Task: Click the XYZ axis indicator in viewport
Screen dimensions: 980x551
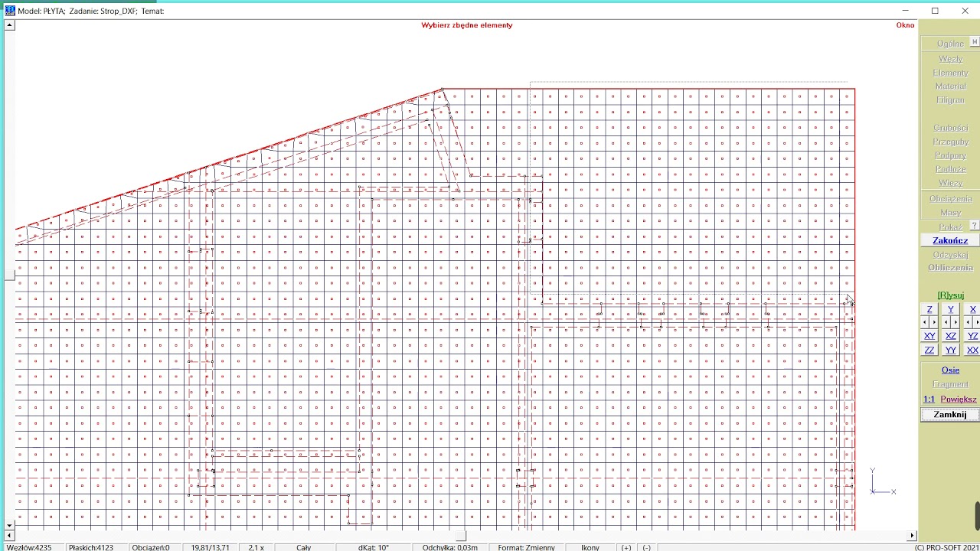Action: [882, 483]
